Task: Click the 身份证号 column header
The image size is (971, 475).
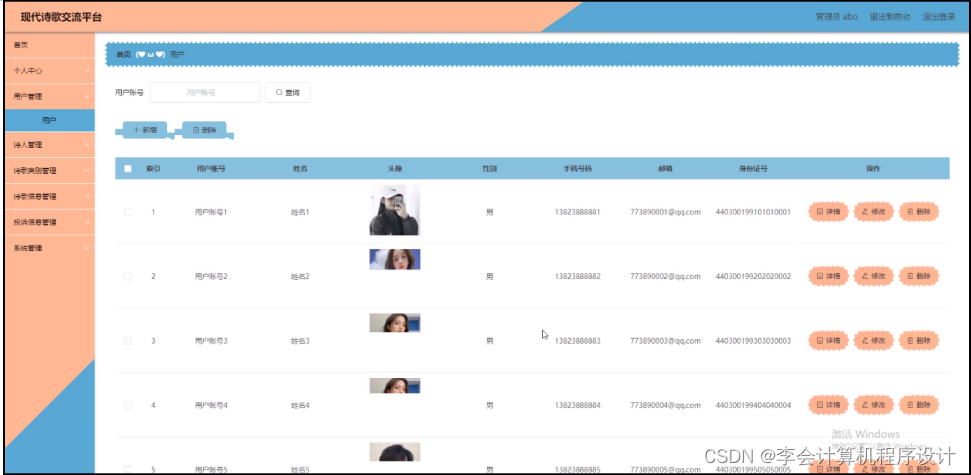Action: tap(753, 168)
